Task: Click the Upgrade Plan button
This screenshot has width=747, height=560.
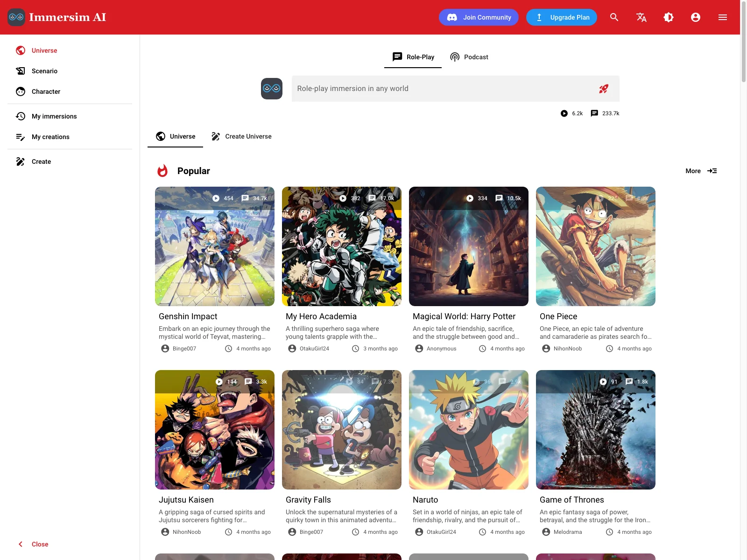Action: coord(562,17)
